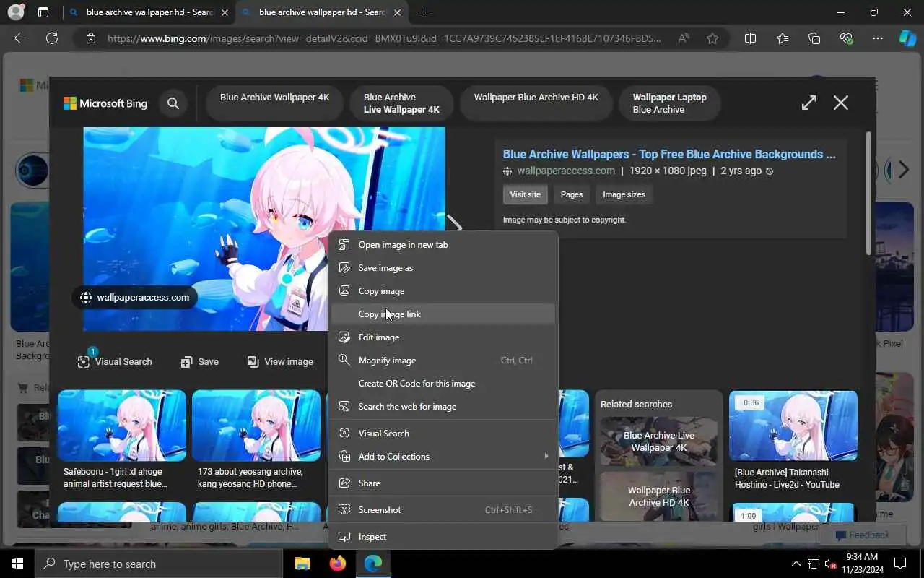This screenshot has height=578, width=924.
Task: Select Blue Archive Wallpaper 4K suggestion
Action: [x=274, y=103]
